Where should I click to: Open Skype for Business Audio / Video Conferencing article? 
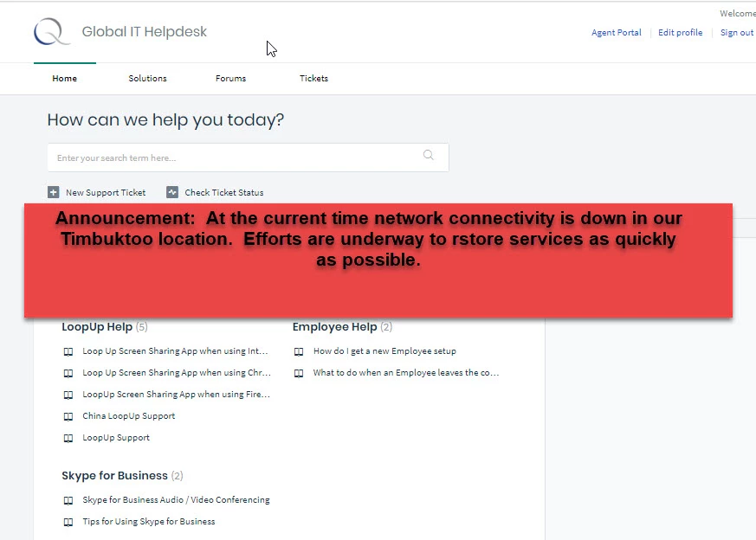pos(176,500)
